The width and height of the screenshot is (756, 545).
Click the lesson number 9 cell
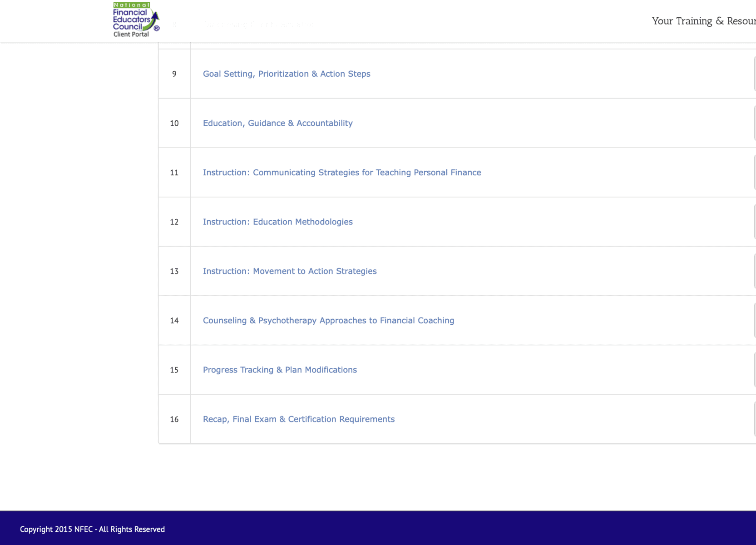click(x=174, y=74)
